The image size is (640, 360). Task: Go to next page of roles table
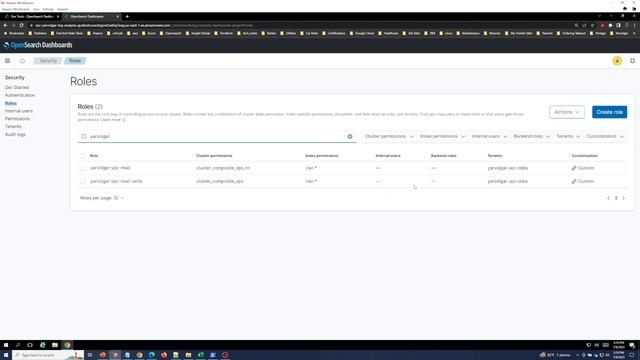tap(624, 198)
